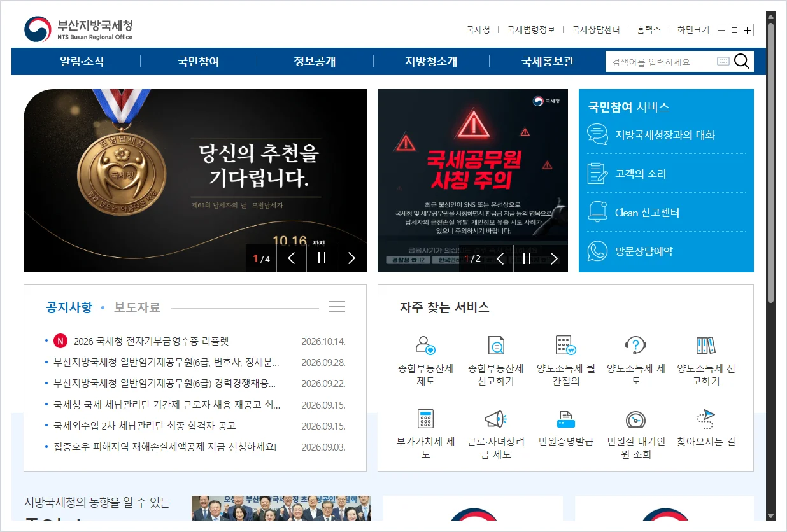787x532 pixels.
Task: Focus the 검색어를 입력하세요 search field
Action: [x=661, y=62]
